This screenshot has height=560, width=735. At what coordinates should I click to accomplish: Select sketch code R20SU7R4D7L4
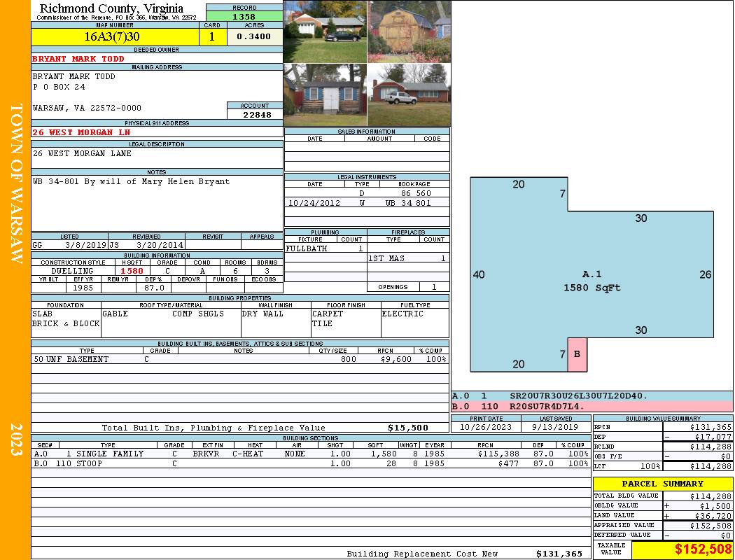[x=547, y=406]
